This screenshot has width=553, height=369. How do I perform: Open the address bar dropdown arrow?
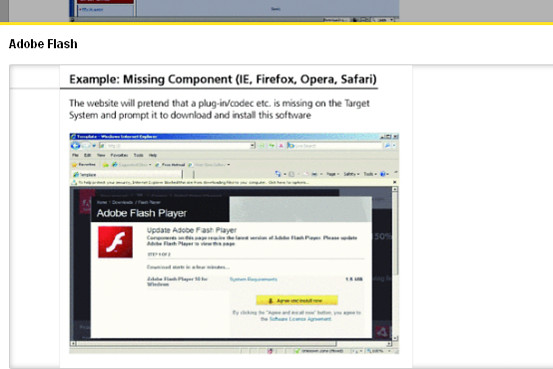pos(253,145)
